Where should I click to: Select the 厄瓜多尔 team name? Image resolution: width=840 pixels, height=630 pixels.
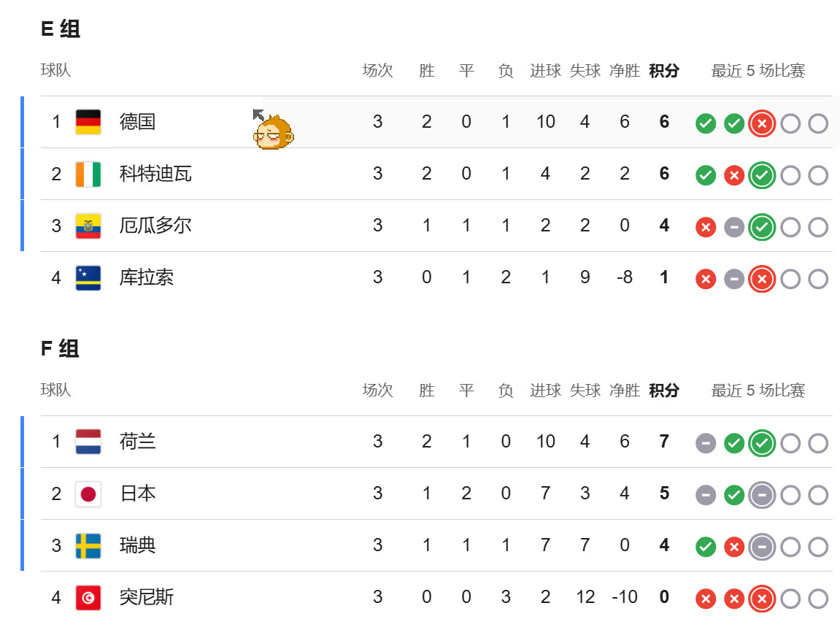pyautogui.click(x=155, y=226)
